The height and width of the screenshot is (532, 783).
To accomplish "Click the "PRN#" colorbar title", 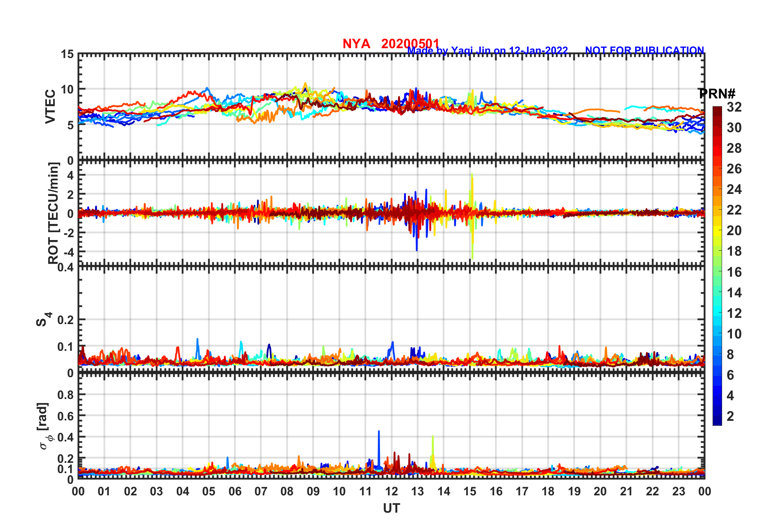I will click(x=717, y=93).
